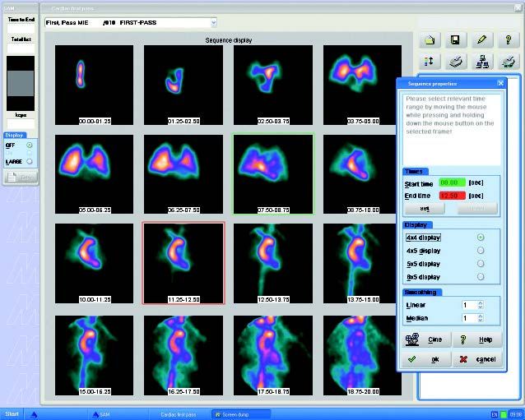Image resolution: width=525 pixels, height=420 pixels.
Task: Click the question mark toolbar icon
Action: pyautogui.click(x=509, y=39)
